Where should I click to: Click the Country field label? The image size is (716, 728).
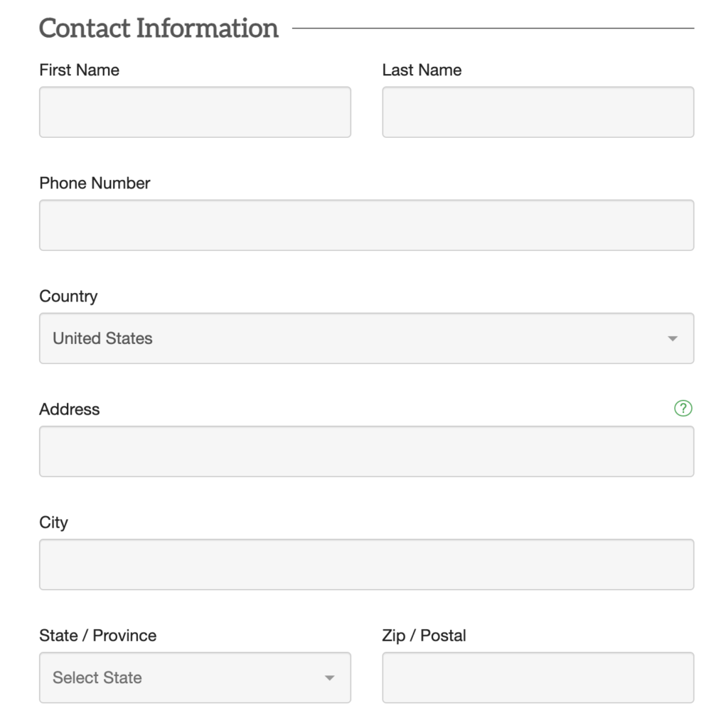(x=68, y=296)
